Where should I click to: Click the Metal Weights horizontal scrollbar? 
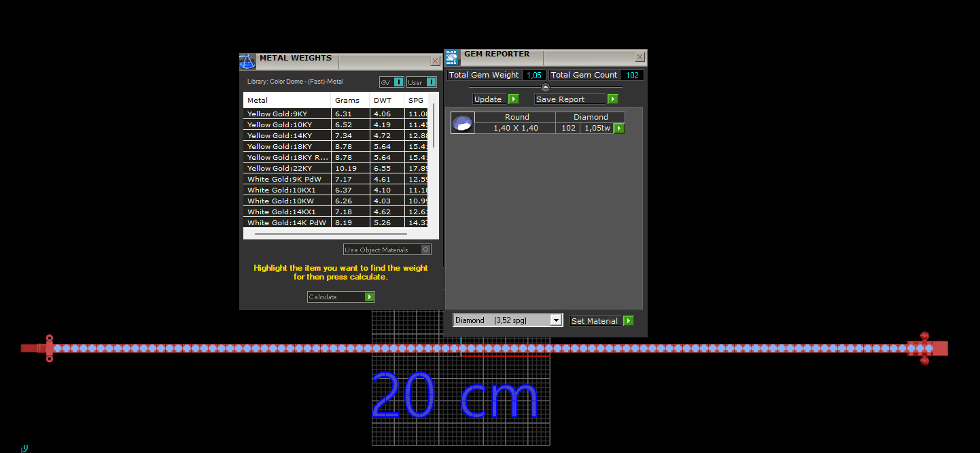[x=330, y=233]
